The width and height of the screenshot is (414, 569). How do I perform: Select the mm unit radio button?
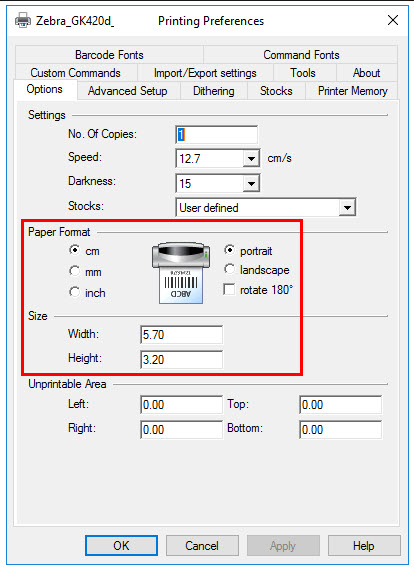coord(74,271)
